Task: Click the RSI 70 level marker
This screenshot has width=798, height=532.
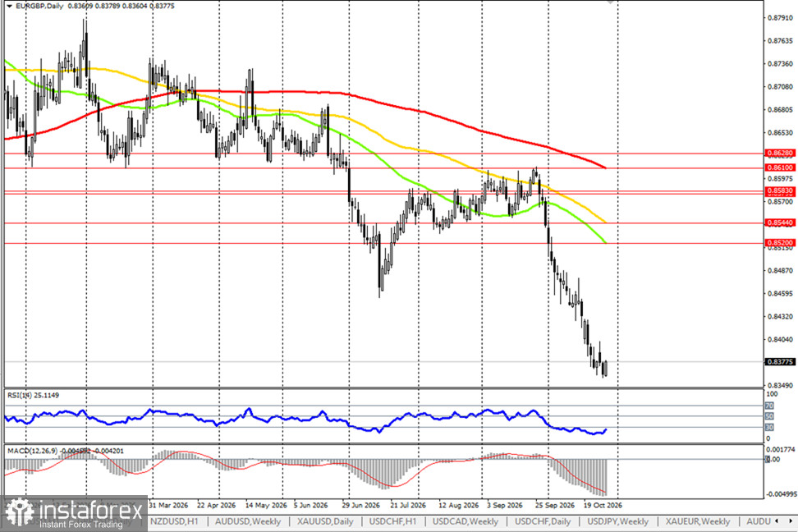Action: pos(769,406)
